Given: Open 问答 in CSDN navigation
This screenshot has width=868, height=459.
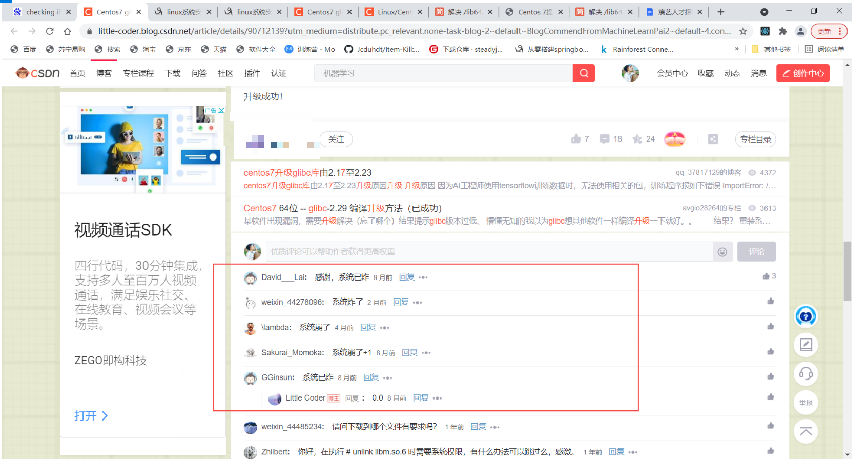Looking at the screenshot, I should pyautogui.click(x=199, y=73).
